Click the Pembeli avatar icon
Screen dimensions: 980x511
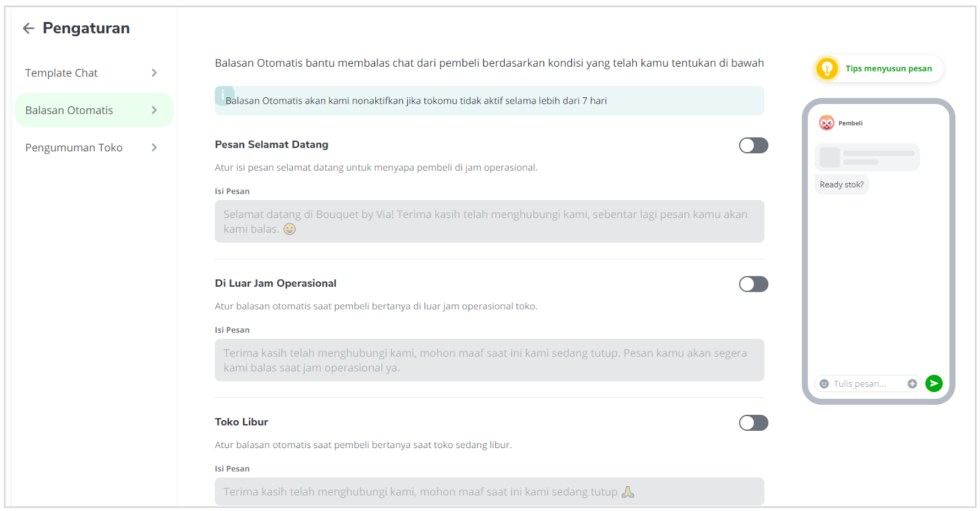pyautogui.click(x=826, y=123)
